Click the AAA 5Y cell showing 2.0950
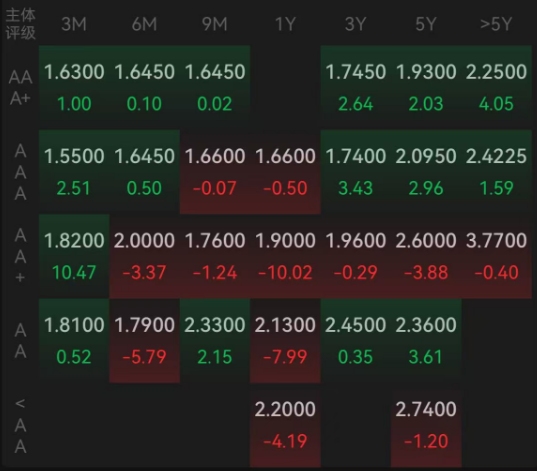The width and height of the screenshot is (537, 471). point(426,172)
